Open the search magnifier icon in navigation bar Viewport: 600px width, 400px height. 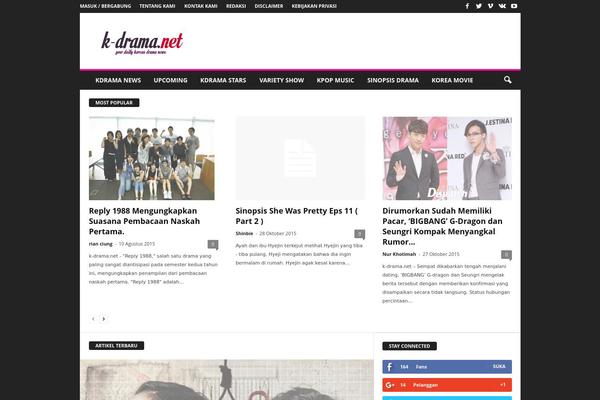pos(507,80)
